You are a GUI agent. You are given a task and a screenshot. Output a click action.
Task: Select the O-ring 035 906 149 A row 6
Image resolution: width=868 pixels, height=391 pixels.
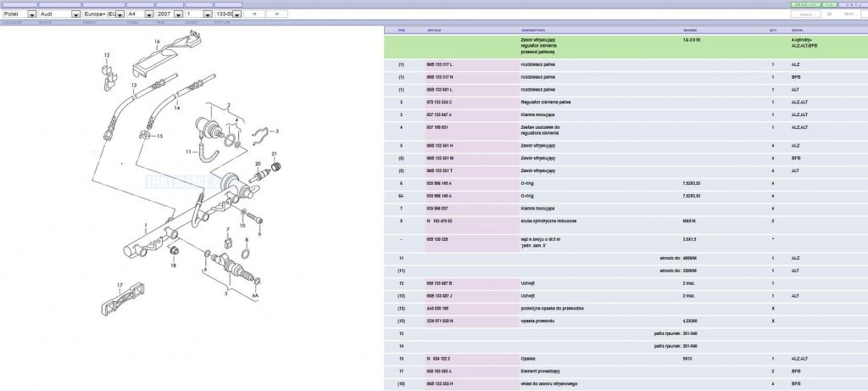coord(626,183)
